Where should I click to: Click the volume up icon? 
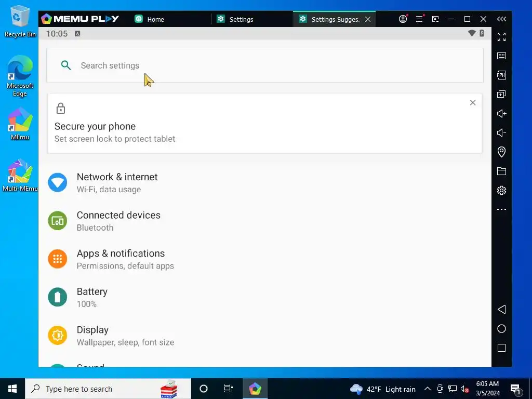tap(501, 114)
